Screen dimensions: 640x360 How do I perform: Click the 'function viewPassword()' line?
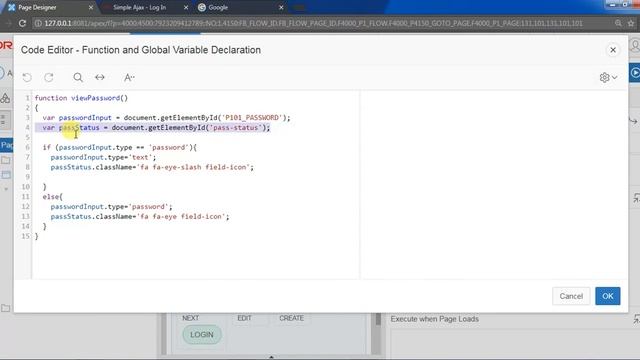tap(81, 98)
